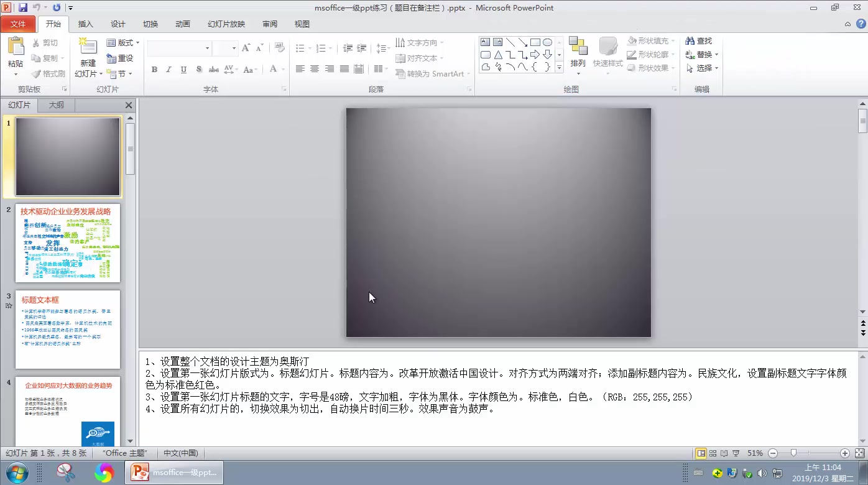Select the right arrow shape in gallery
This screenshot has height=485, width=868.
(x=535, y=55)
